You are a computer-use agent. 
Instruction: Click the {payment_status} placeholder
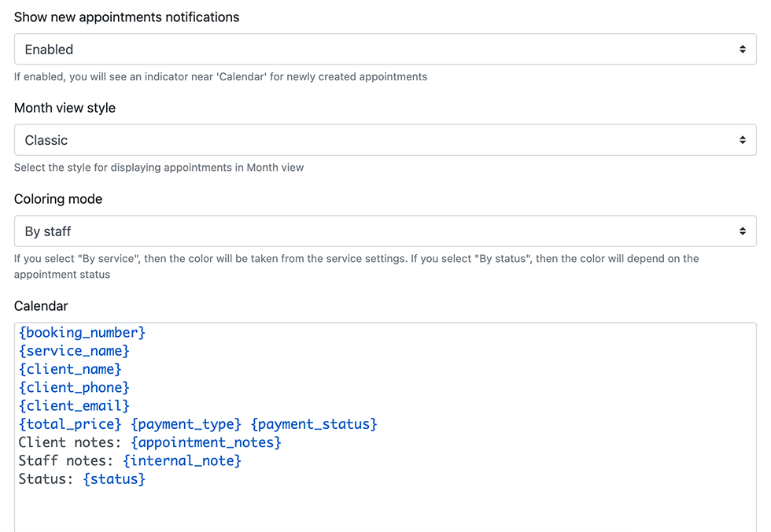pos(314,424)
